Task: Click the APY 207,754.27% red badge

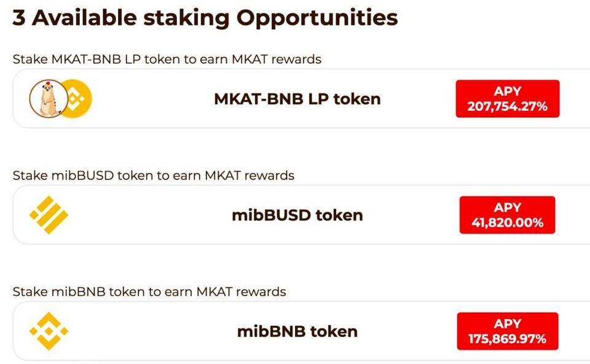Action: pos(508,99)
